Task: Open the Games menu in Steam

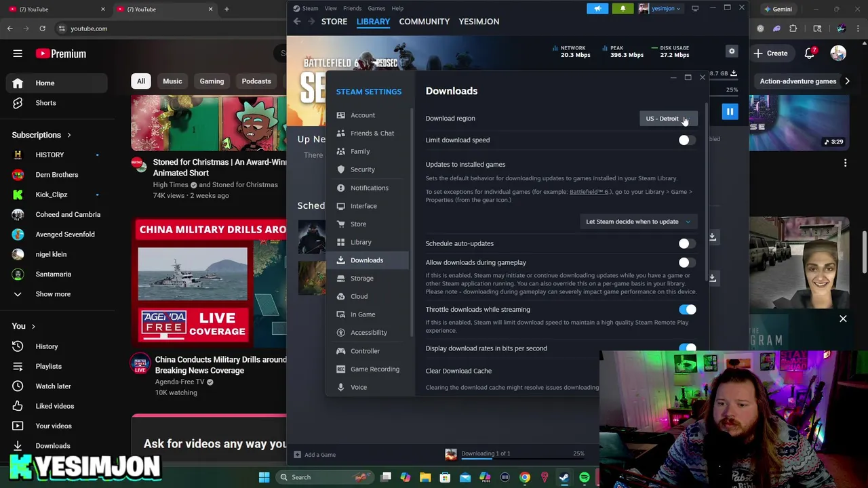Action: (x=376, y=9)
